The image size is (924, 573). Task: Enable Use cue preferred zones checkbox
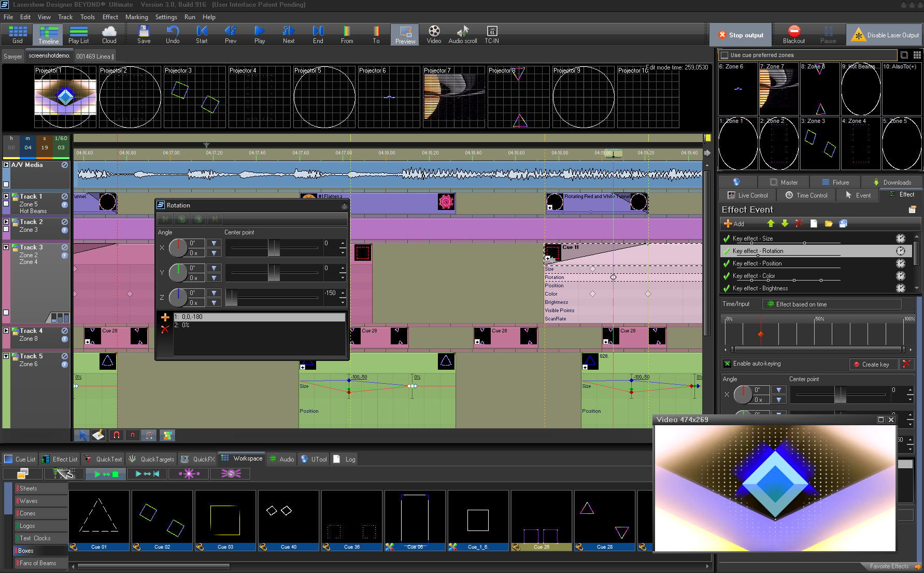724,55
